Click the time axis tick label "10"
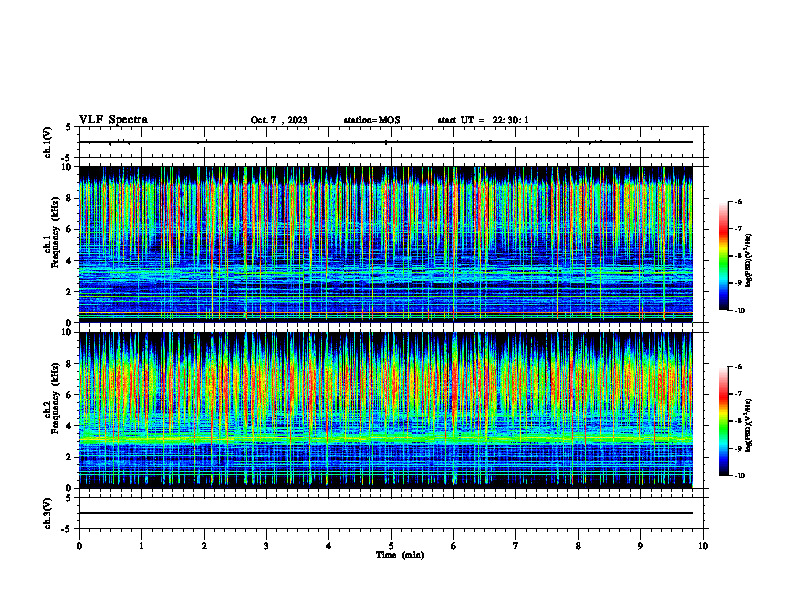This screenshot has height=612, width=792. point(703,546)
